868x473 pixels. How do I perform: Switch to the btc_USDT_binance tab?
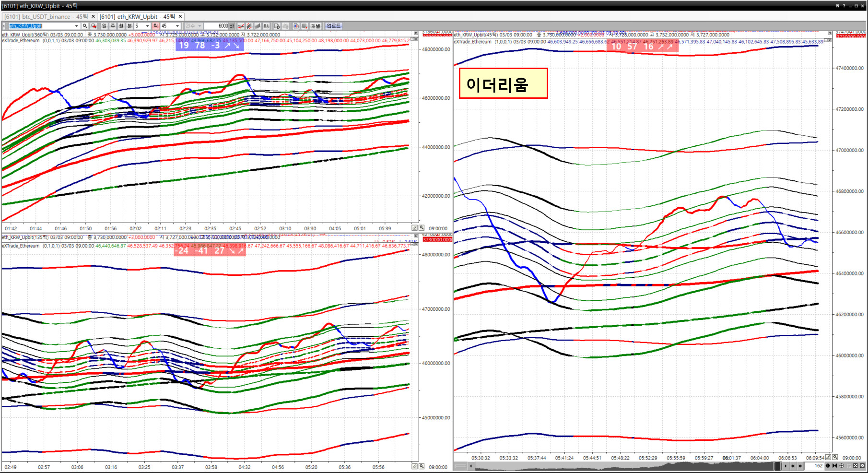click(46, 17)
